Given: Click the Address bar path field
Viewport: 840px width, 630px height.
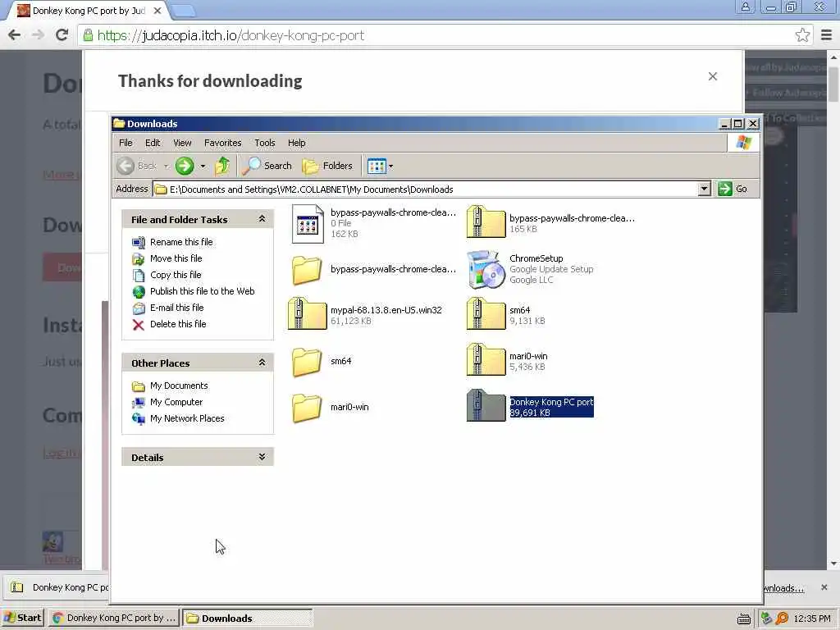Looking at the screenshot, I should point(426,189).
